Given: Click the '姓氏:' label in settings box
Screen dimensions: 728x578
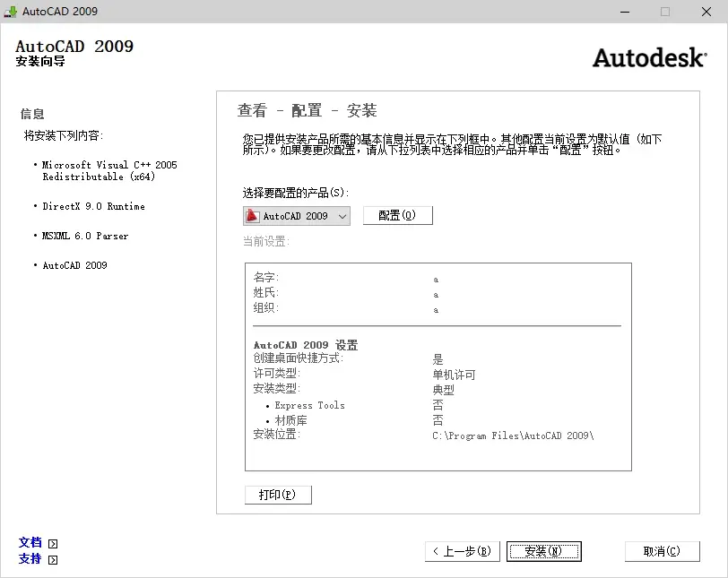Looking at the screenshot, I should click(266, 293).
